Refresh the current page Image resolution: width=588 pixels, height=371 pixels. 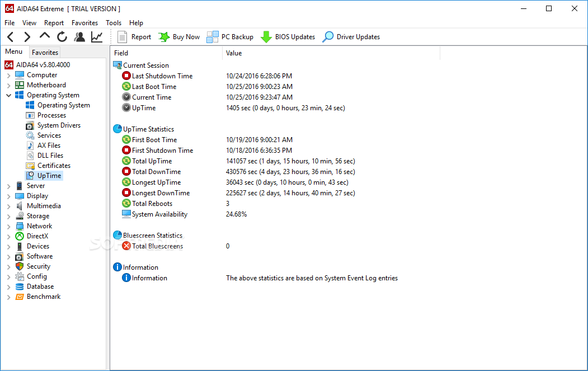click(62, 37)
